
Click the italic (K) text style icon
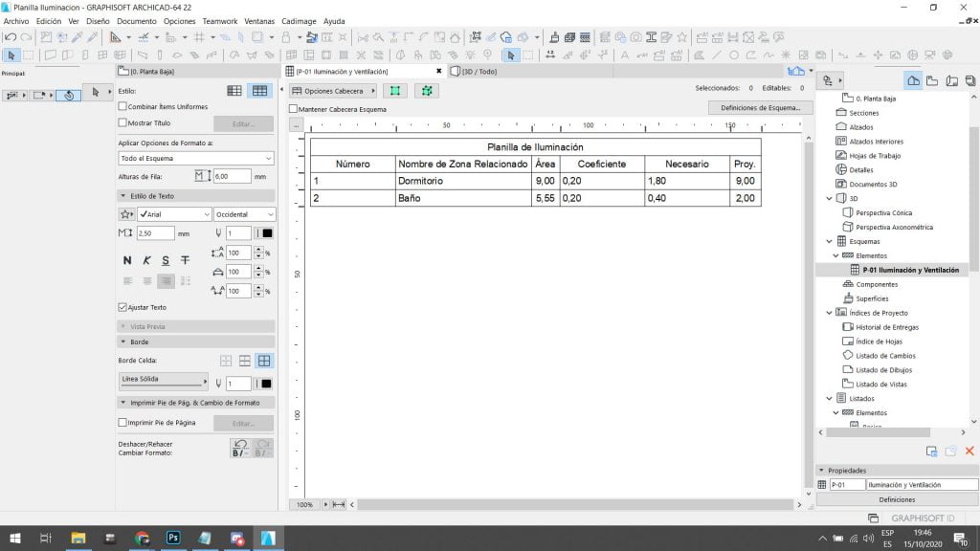146,260
